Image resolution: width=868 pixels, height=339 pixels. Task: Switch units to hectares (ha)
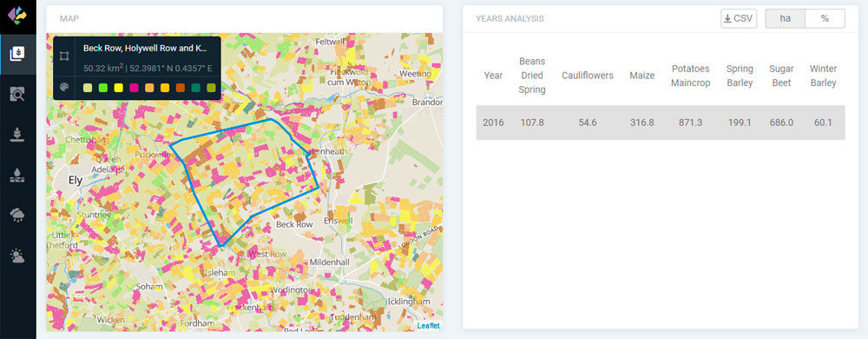[x=785, y=18]
